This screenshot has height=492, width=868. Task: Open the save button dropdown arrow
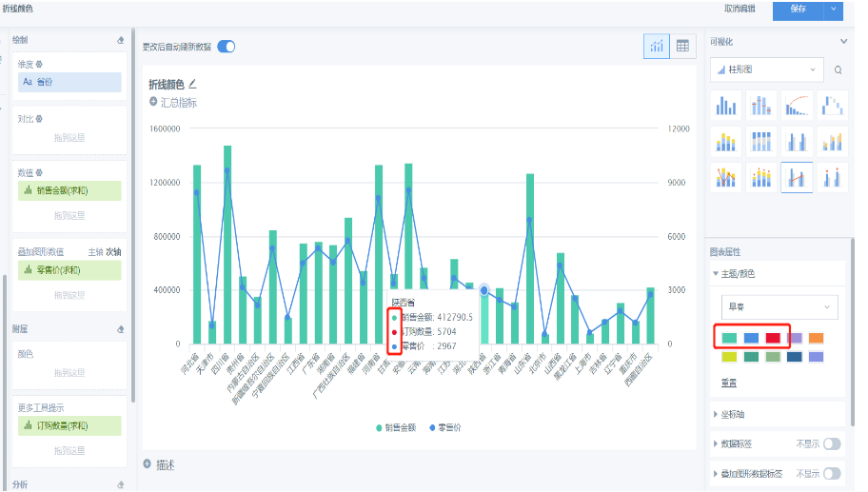pos(833,9)
